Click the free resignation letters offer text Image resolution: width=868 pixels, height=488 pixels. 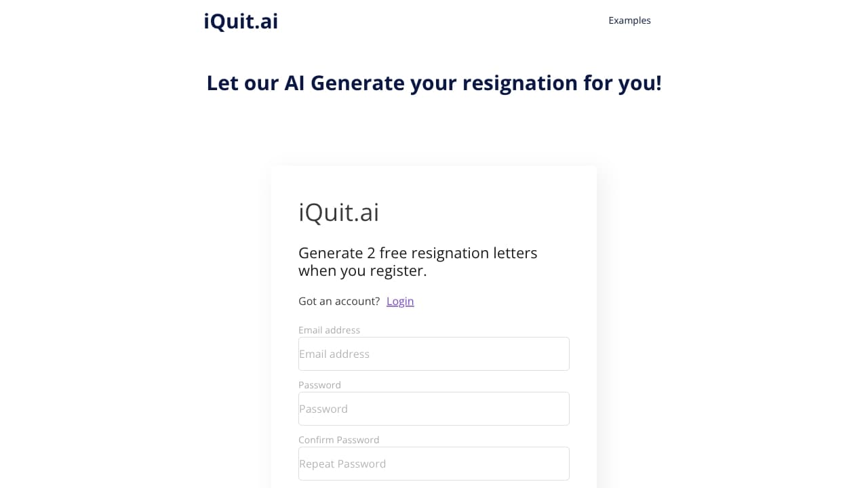(418, 261)
